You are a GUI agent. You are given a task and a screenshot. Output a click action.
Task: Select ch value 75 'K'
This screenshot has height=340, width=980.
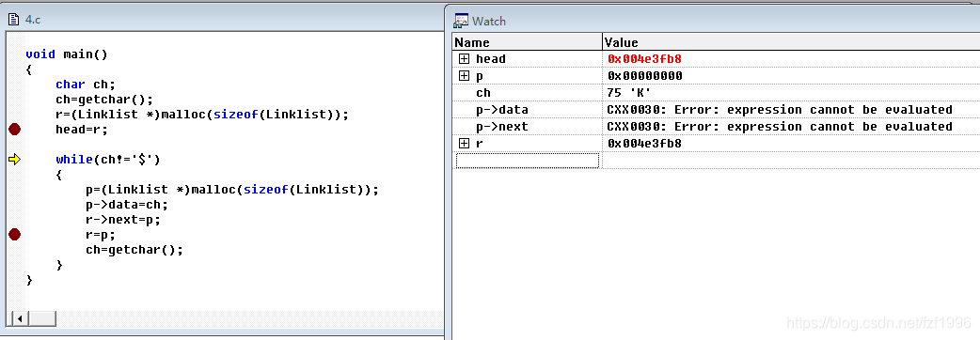pyautogui.click(x=629, y=93)
